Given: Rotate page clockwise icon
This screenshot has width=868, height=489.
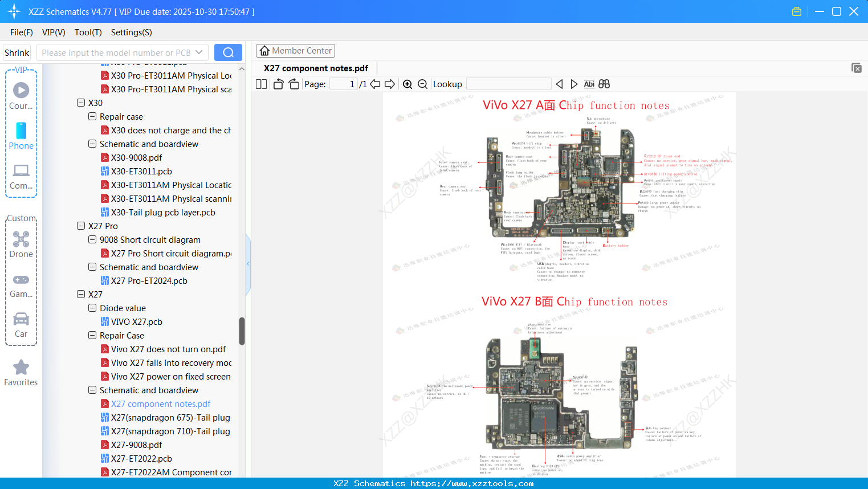Looking at the screenshot, I should [294, 84].
